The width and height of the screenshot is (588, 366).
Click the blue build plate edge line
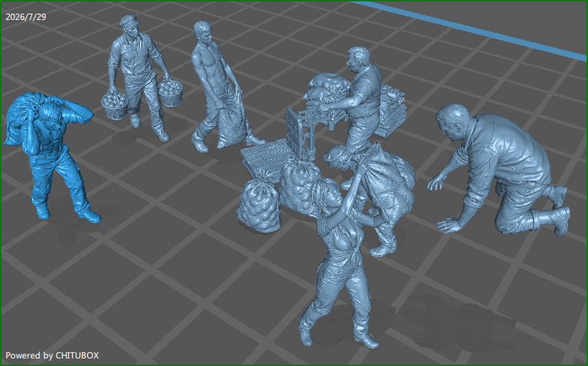pyautogui.click(x=471, y=30)
